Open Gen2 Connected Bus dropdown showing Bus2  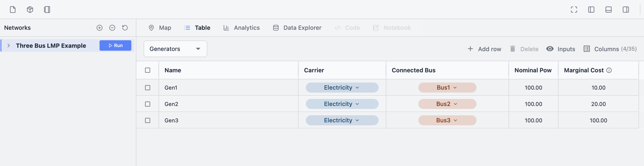447,104
